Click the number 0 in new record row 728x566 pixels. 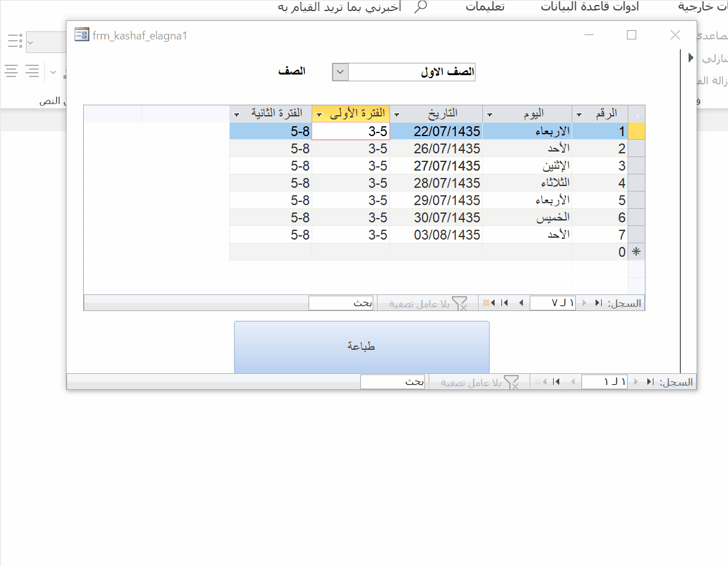click(x=621, y=252)
